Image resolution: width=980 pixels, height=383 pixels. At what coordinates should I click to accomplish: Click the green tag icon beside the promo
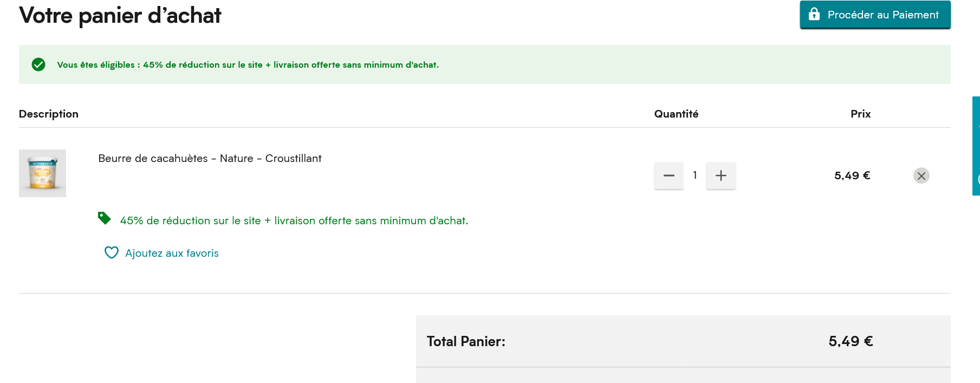click(x=105, y=218)
